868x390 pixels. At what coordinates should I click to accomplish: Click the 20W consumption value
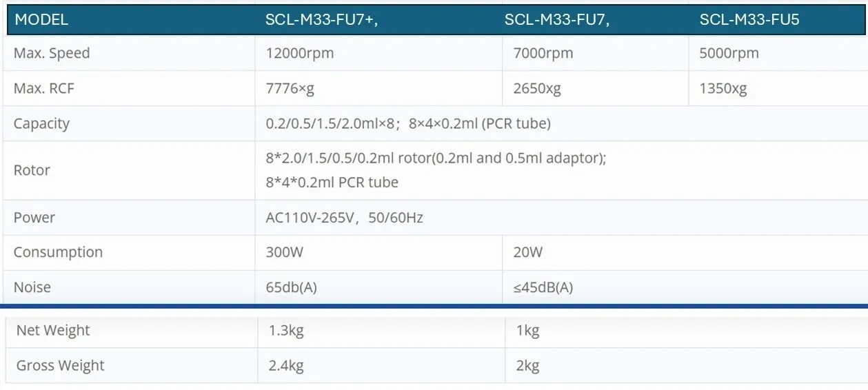pos(527,252)
